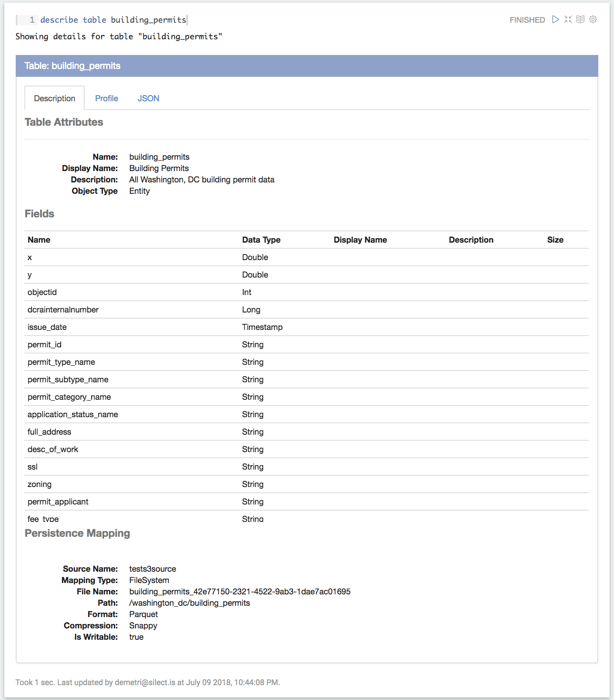The height and width of the screenshot is (700, 614).
Task: Select the 'issue_date' field name
Action: (x=47, y=327)
